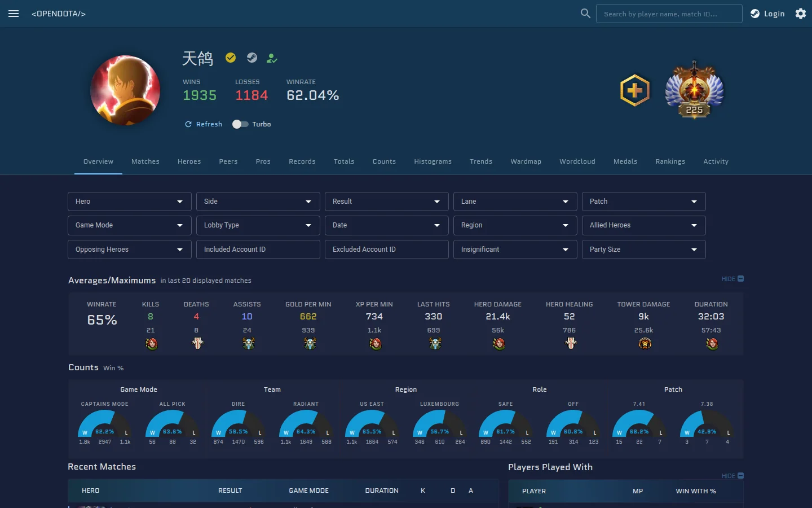
Task: Open the Patch filter dropdown
Action: click(x=643, y=202)
